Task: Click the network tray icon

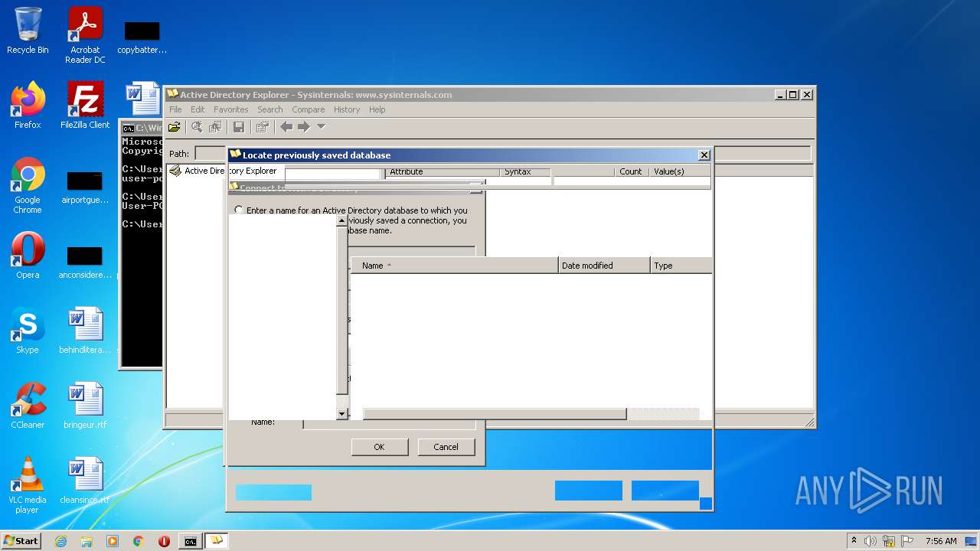Action: click(889, 541)
